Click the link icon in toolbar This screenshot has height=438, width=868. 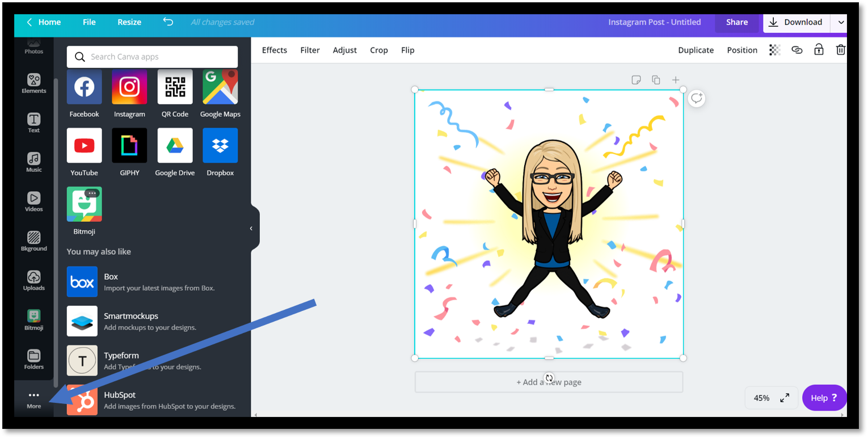797,50
